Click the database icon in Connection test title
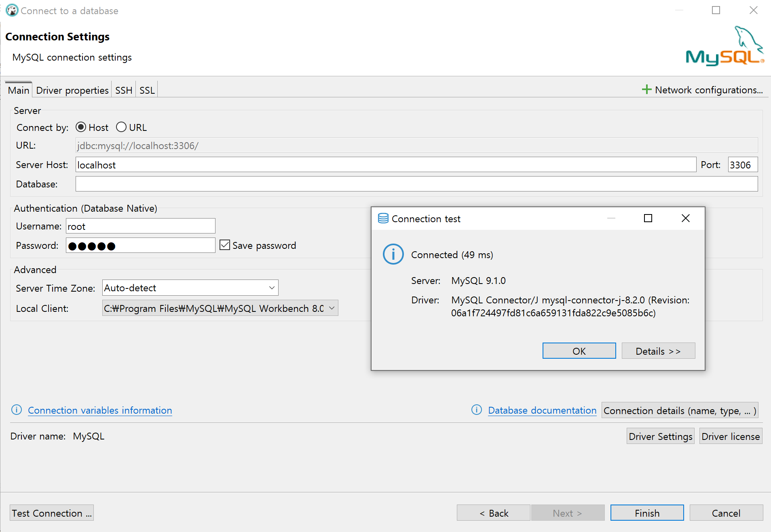771x532 pixels. click(x=383, y=219)
